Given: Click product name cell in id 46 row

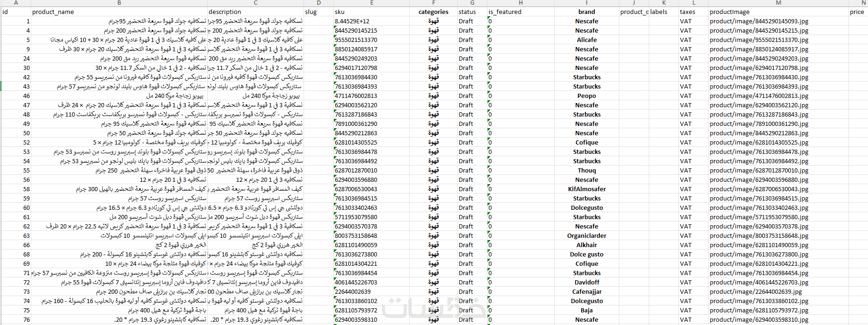Looking at the screenshot, I should tap(119, 96).
